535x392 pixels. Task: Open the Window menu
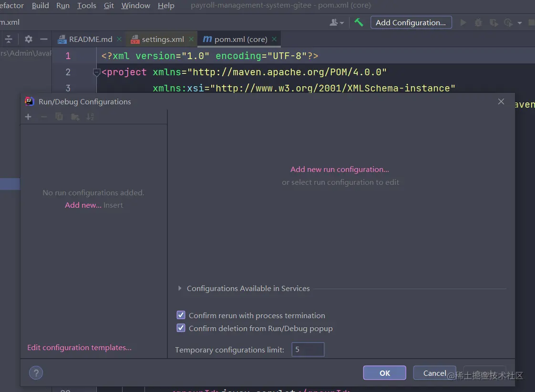[135, 5]
